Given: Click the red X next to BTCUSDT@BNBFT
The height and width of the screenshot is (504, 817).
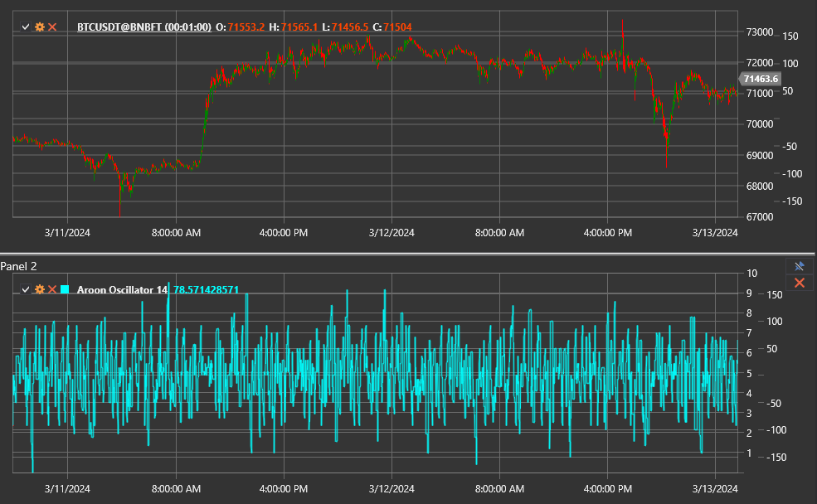Looking at the screenshot, I should pyautogui.click(x=51, y=26).
